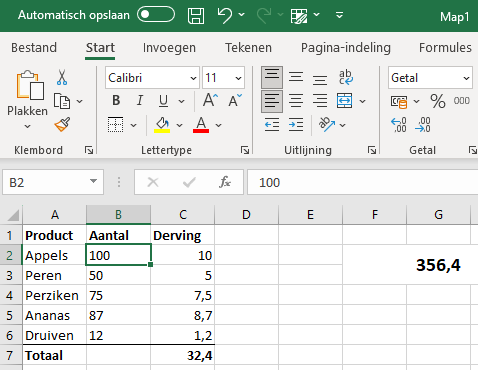Click the Save diskette icon

point(196,16)
